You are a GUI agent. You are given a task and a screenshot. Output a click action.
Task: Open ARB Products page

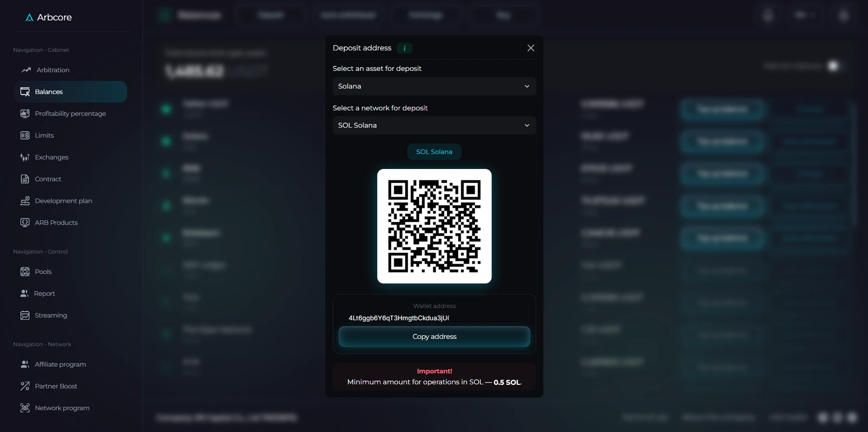pos(56,223)
